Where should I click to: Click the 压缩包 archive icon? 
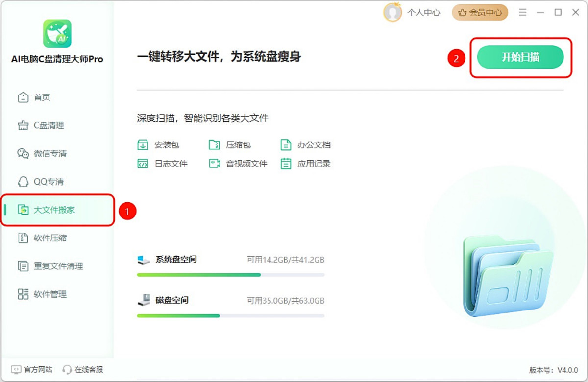(x=214, y=145)
